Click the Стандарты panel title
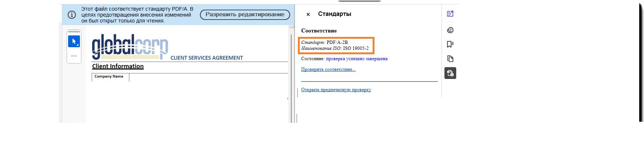This screenshot has width=644, height=145. coord(335,14)
